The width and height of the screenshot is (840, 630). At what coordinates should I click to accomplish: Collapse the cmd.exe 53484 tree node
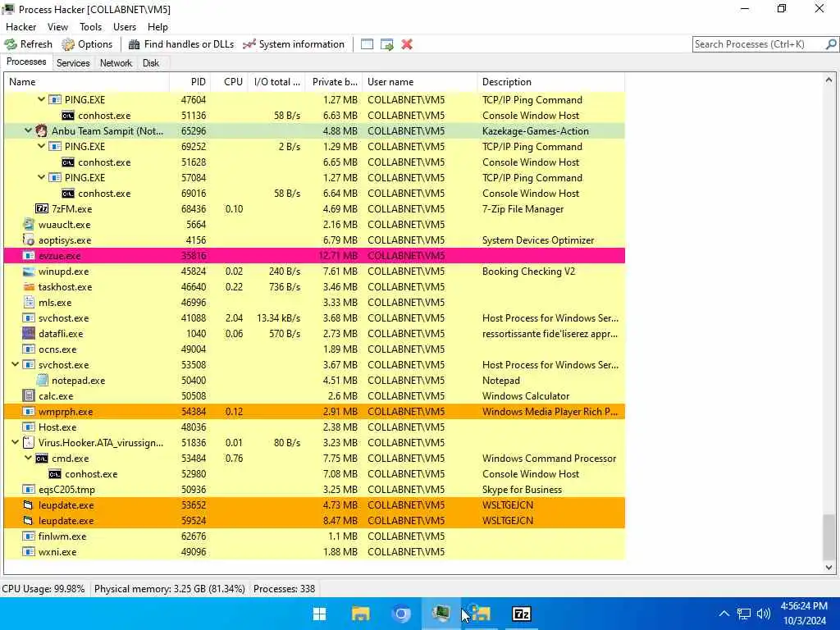[x=29, y=458]
